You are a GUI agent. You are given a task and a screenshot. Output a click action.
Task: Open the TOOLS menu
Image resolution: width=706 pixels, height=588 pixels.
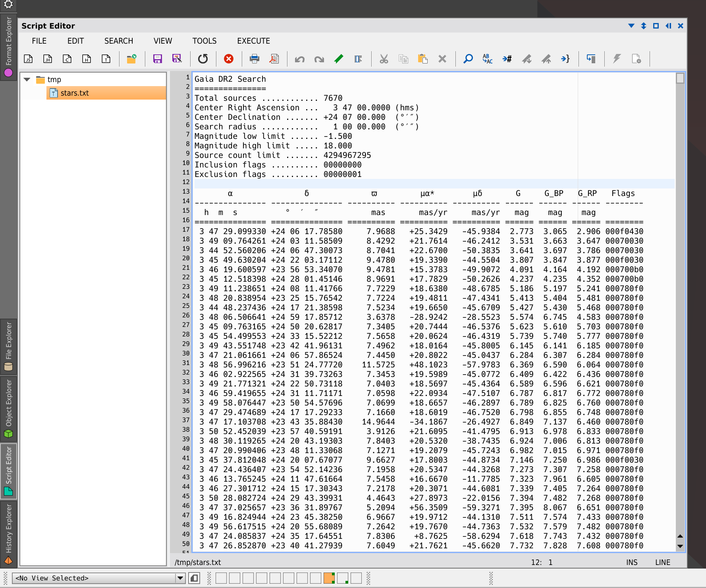coord(204,41)
